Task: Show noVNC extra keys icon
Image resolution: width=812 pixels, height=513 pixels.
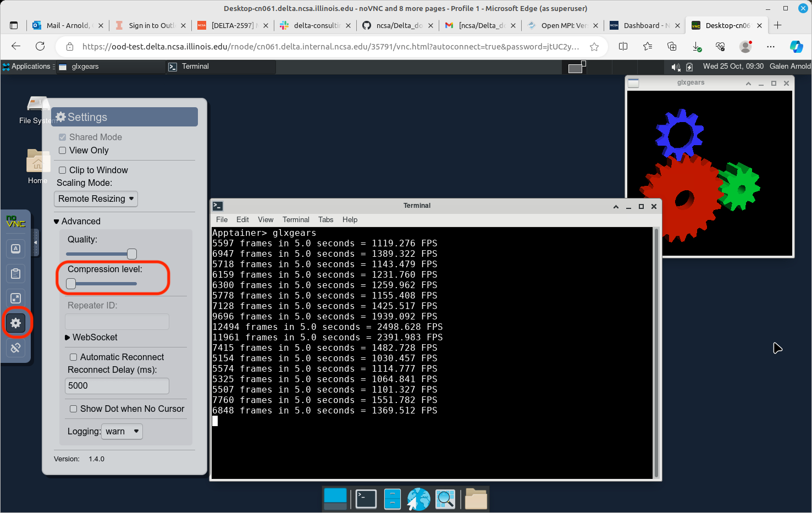Action: pyautogui.click(x=16, y=249)
